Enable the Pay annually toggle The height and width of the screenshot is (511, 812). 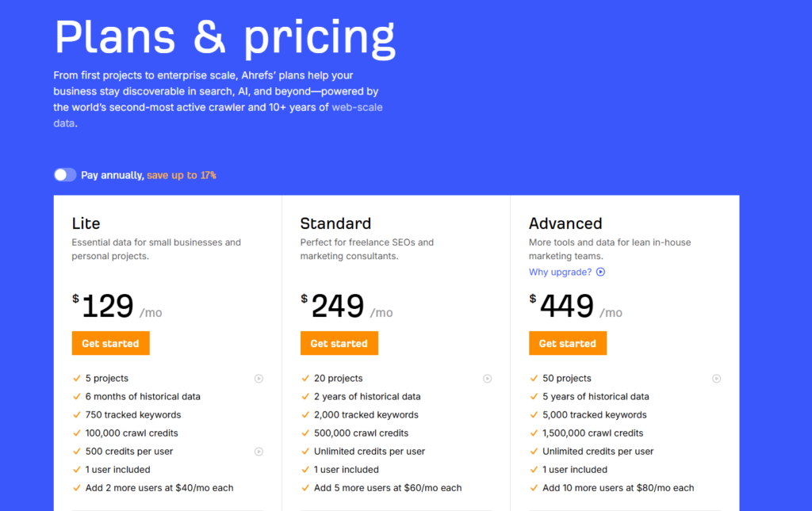65,174
